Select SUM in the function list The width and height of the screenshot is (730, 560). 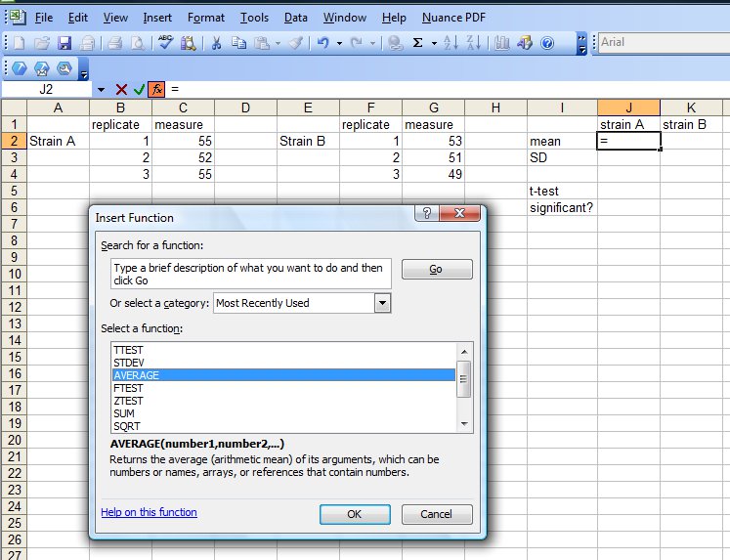click(x=283, y=413)
